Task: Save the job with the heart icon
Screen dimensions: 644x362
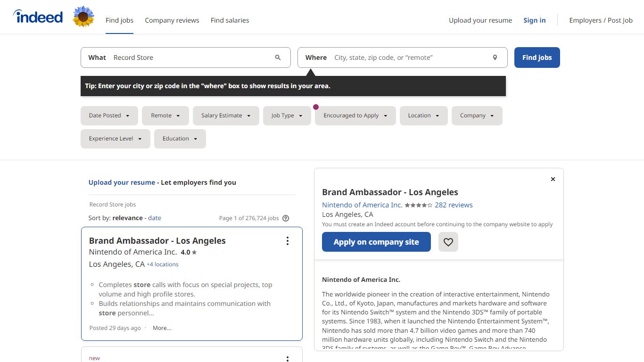Action: click(448, 242)
